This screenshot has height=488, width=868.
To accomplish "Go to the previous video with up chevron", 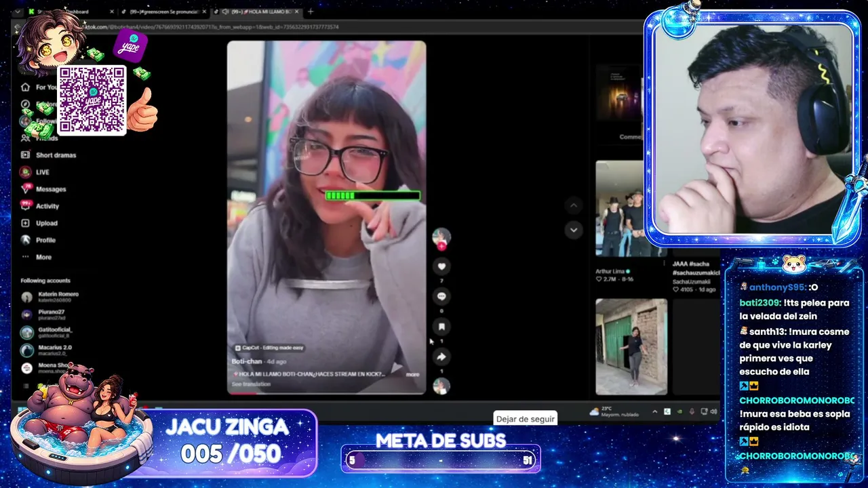I will pyautogui.click(x=574, y=205).
